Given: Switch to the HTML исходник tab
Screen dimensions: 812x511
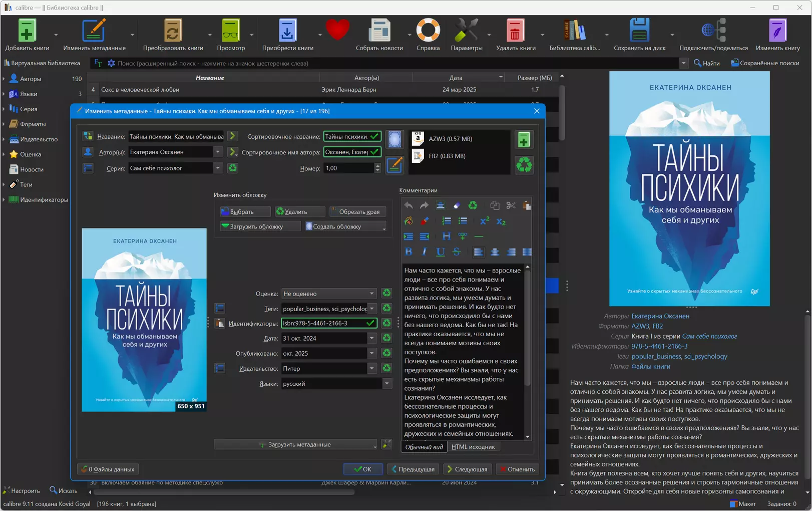Looking at the screenshot, I should coord(473,447).
